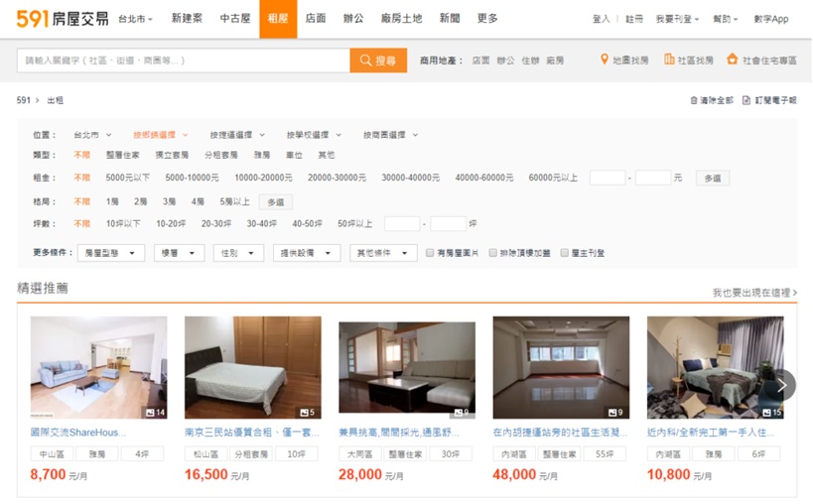Image resolution: width=813 pixels, height=504 pixels.
Task: Click the 591 房屋交易 logo
Action: pos(62,18)
